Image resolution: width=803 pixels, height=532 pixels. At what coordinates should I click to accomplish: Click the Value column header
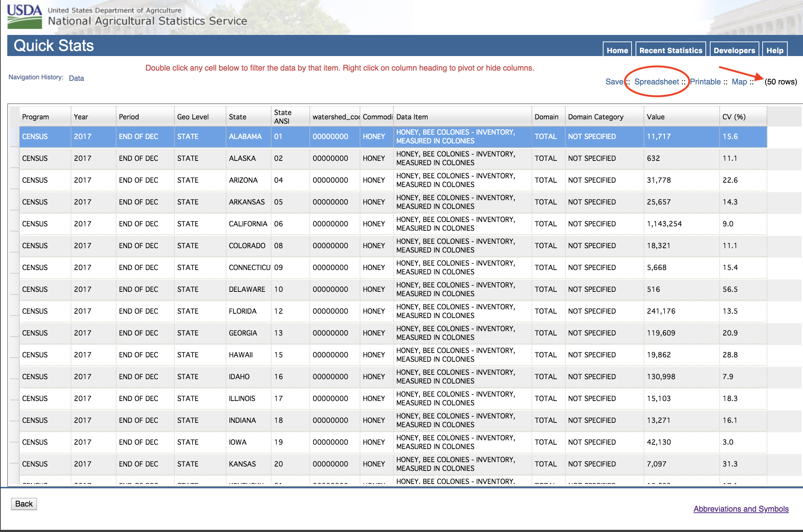pyautogui.click(x=656, y=117)
